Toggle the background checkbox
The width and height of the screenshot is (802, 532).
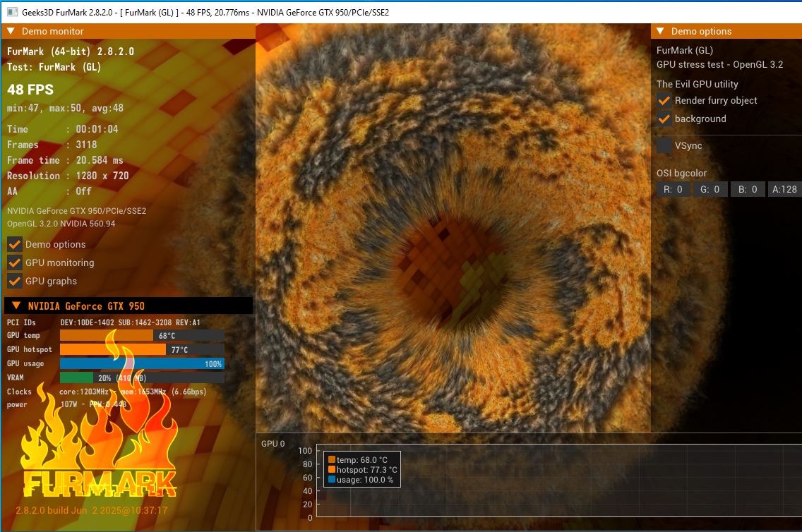click(664, 119)
